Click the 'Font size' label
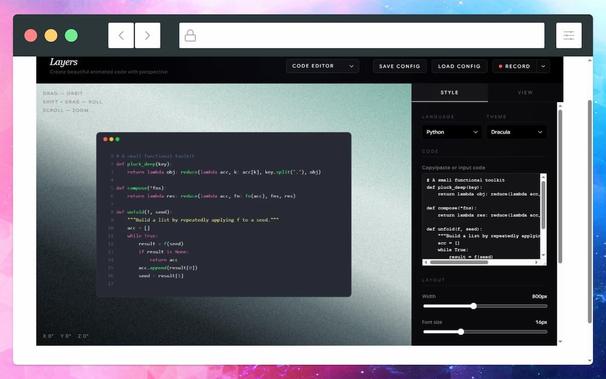The image size is (606, 379). tap(432, 322)
